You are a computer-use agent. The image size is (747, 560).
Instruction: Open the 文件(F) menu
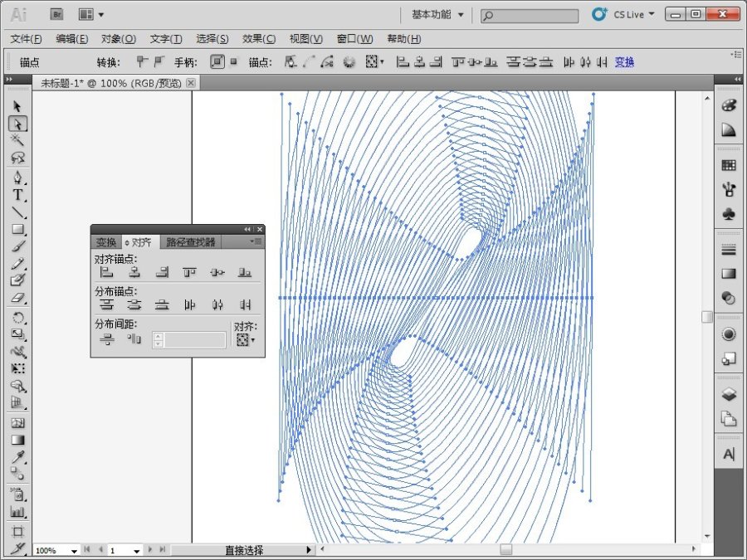click(27, 38)
